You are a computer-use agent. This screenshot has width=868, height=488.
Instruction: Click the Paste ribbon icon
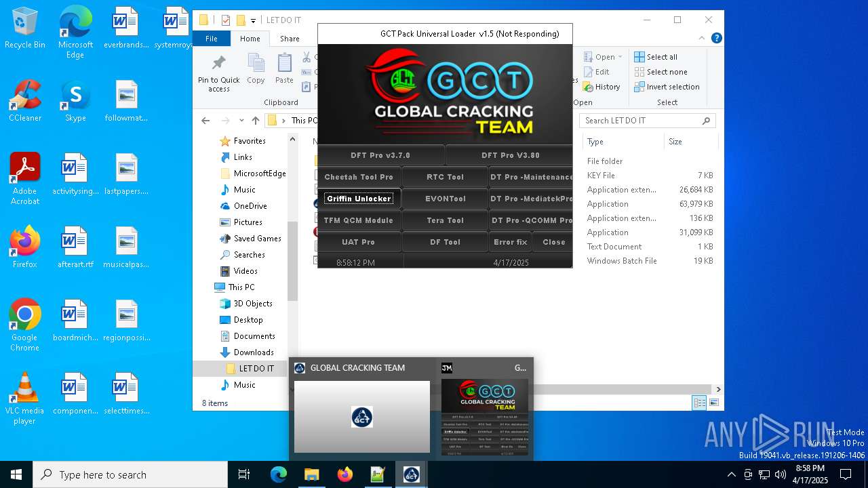(x=284, y=70)
